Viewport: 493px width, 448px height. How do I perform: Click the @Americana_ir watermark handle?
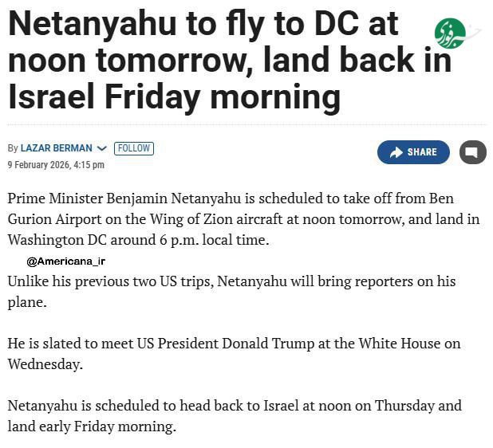coord(66,261)
